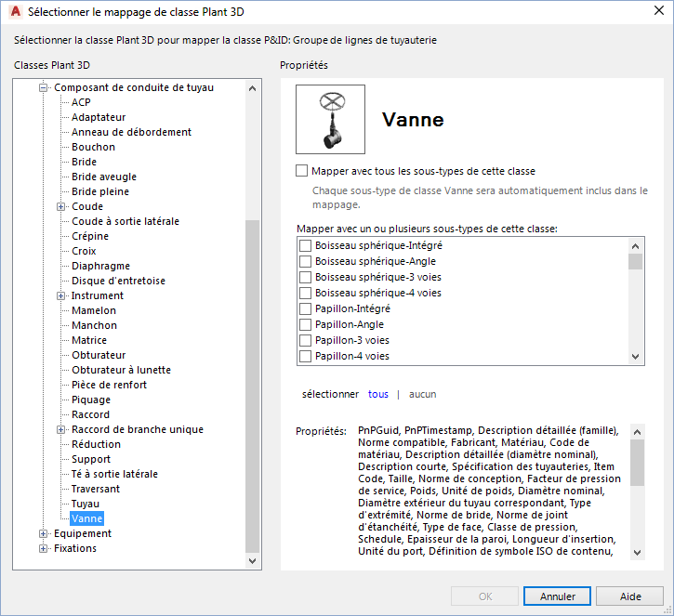
Task: Click the Autodesk logo in title bar
Action: (x=16, y=11)
